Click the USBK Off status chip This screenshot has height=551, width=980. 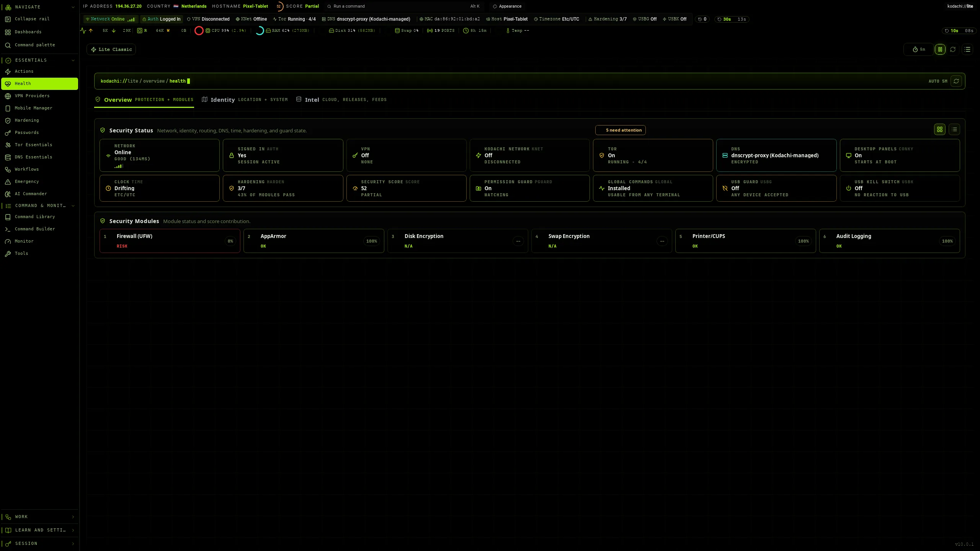(x=675, y=19)
